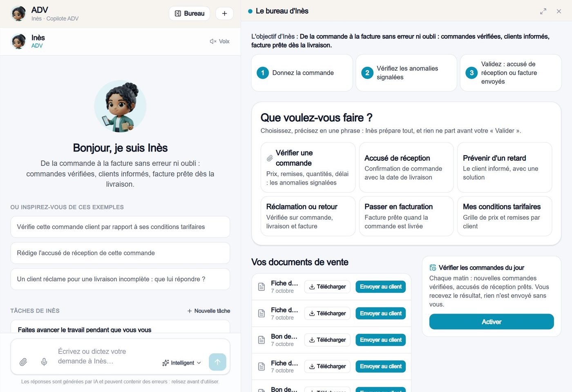572x392 pixels.
Task: Click the large Inès avatar illustration
Action: pyautogui.click(x=120, y=106)
